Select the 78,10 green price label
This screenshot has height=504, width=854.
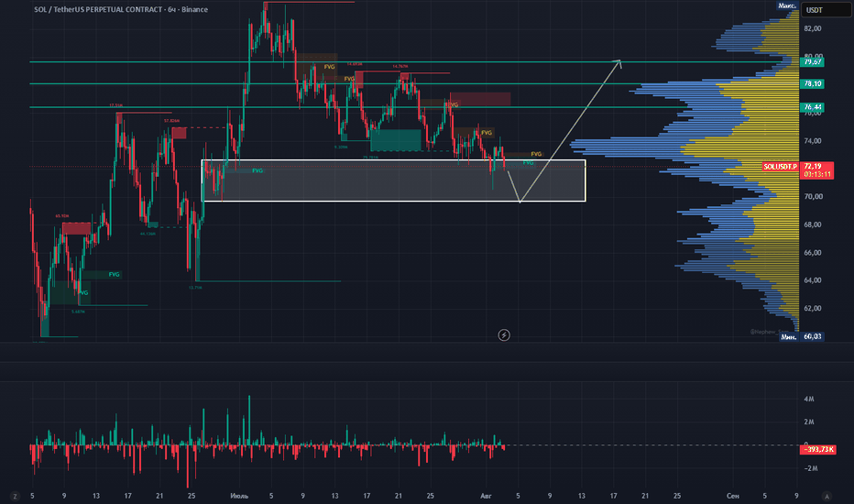click(812, 83)
